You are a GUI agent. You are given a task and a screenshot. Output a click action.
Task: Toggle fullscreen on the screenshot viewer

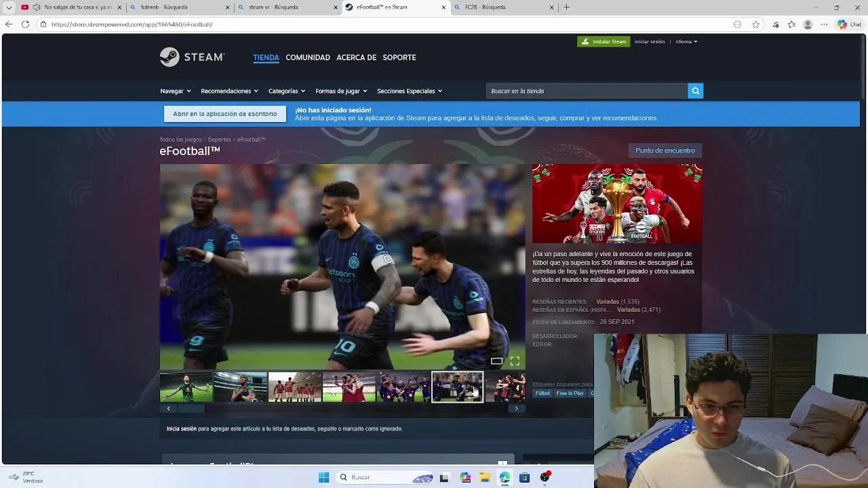[515, 361]
